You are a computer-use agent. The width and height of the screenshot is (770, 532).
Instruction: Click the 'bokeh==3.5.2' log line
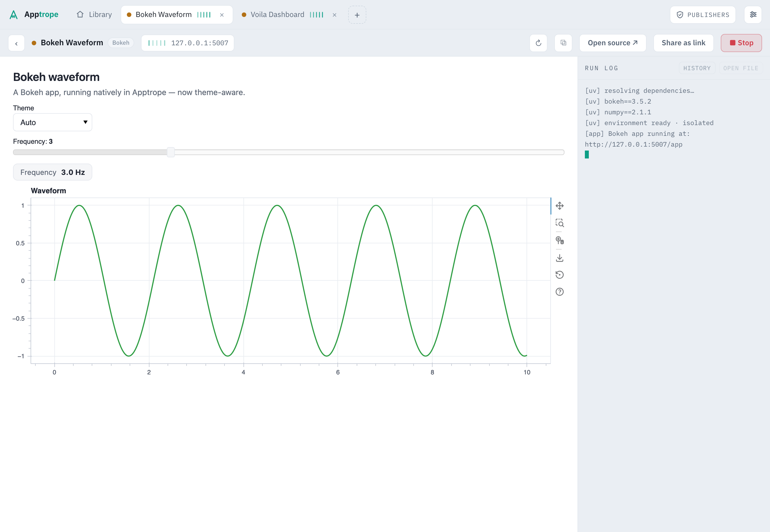[x=618, y=101]
